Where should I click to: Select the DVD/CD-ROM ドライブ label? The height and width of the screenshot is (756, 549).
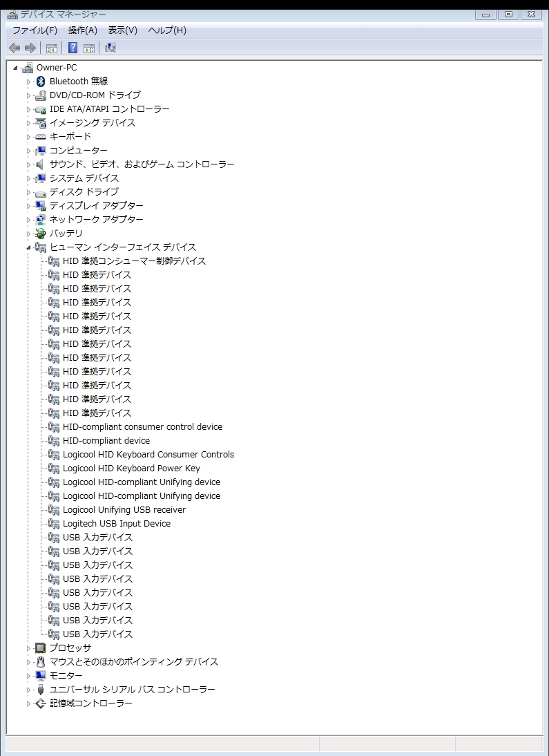(95, 95)
